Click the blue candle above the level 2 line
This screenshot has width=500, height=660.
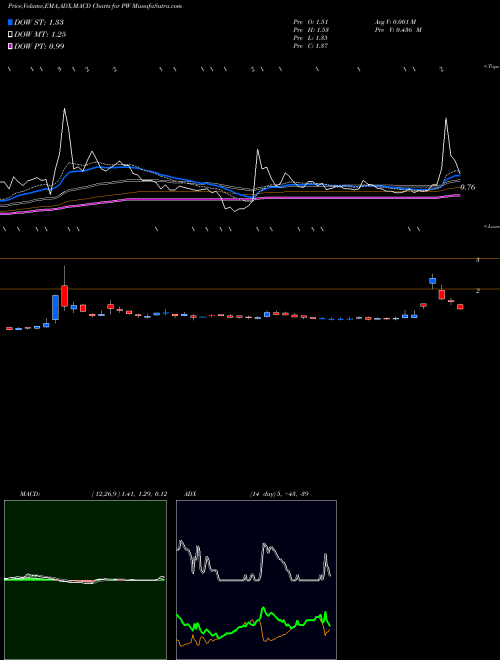[432, 281]
